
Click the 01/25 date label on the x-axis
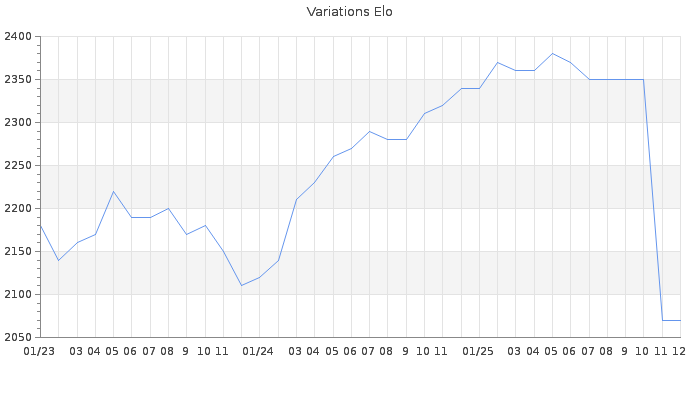(x=478, y=352)
